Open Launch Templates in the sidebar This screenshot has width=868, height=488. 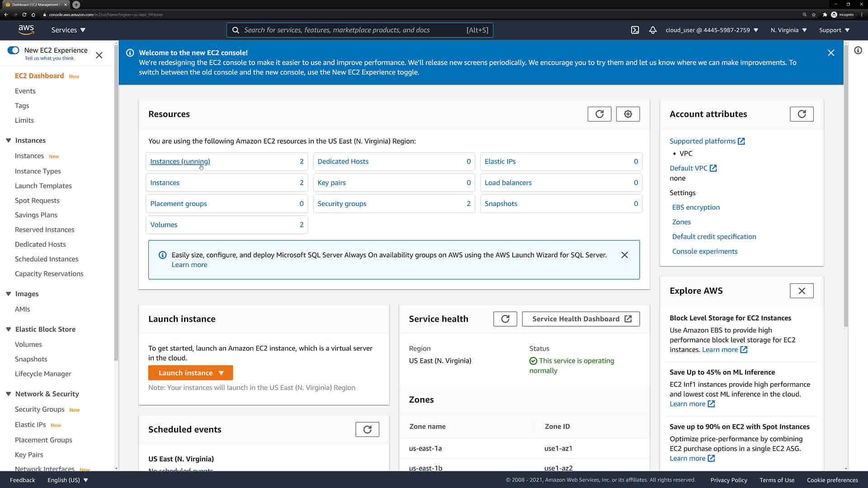[43, 186]
